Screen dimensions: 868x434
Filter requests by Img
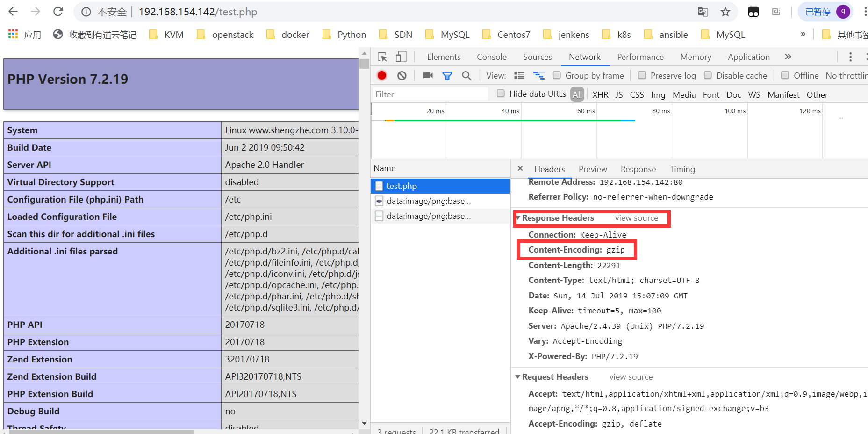point(658,94)
